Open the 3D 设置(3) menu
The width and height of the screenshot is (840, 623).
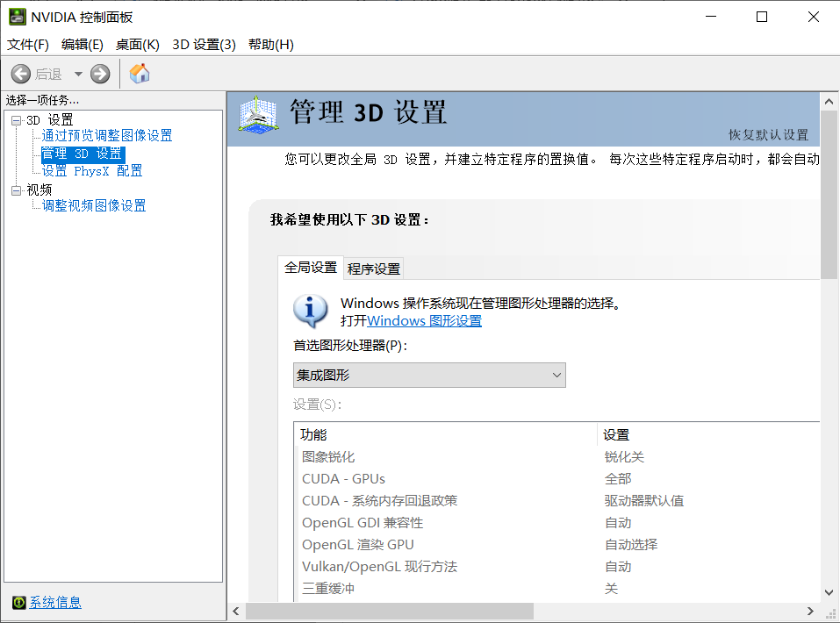click(205, 45)
